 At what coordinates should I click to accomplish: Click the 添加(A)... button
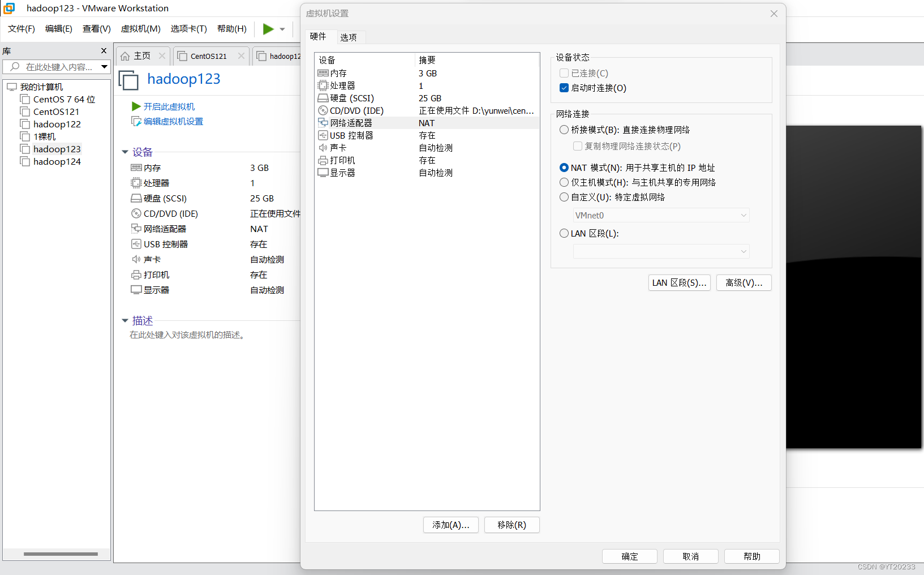[451, 525]
